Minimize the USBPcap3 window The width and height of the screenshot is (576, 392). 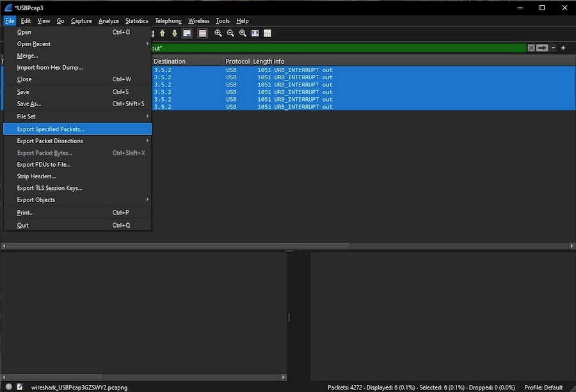pos(520,8)
